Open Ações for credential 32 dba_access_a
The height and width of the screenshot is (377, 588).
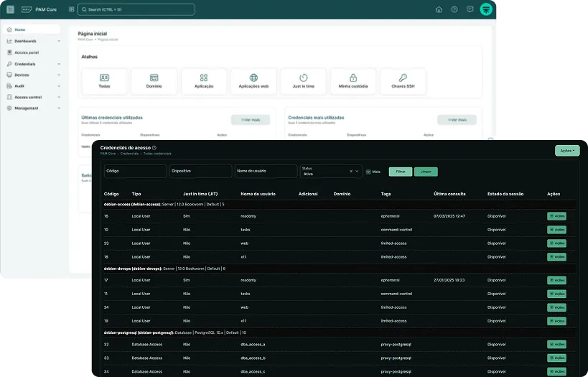(556, 345)
